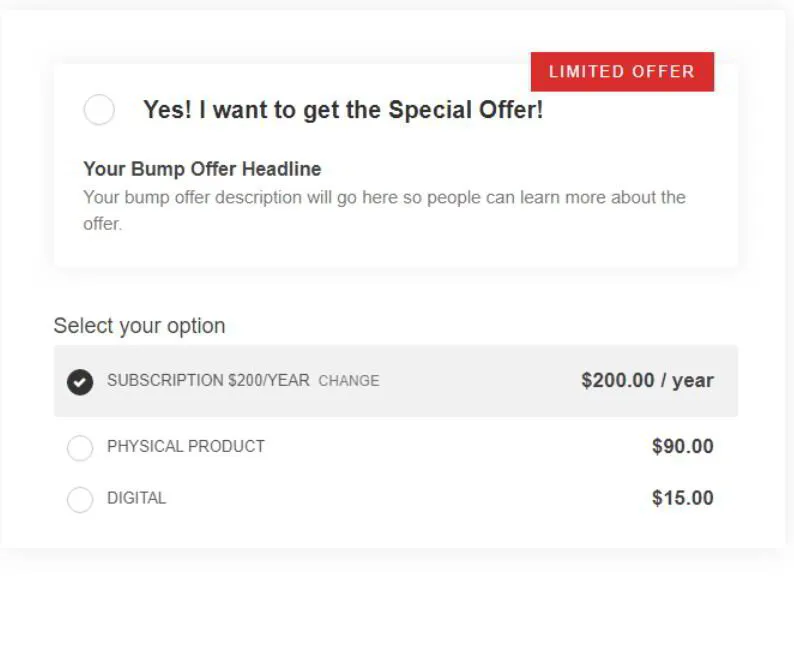This screenshot has height=648, width=794.
Task: Click empty space in the Digital row
Action: (400, 498)
